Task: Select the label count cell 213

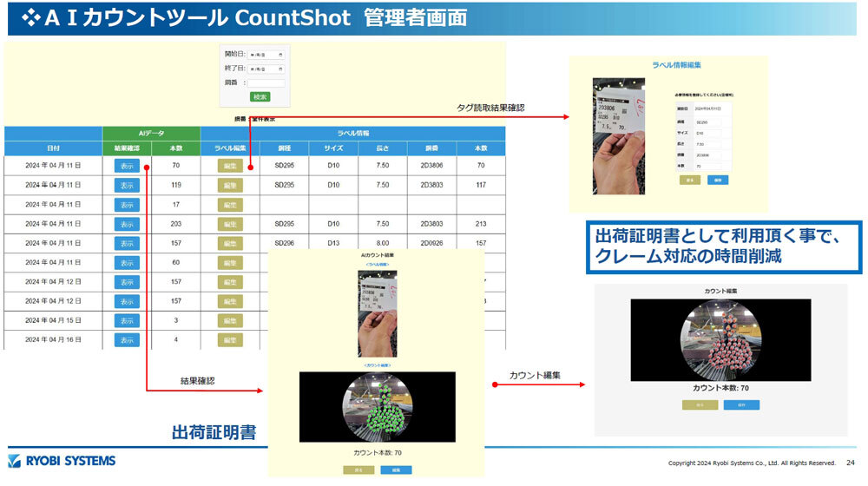Action: tap(481, 224)
